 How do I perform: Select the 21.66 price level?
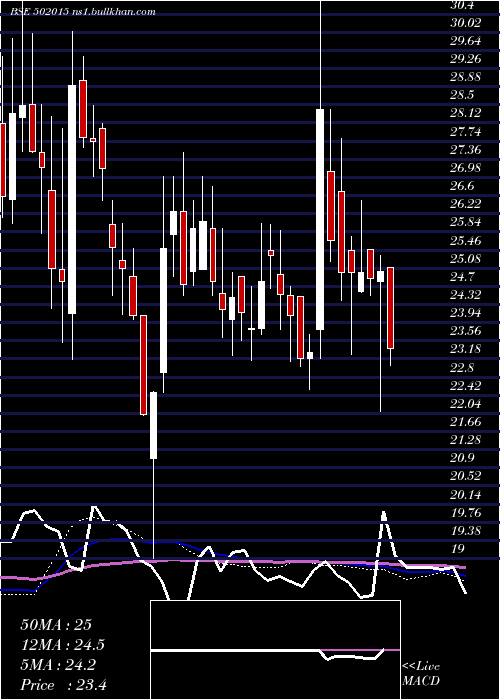466,422
